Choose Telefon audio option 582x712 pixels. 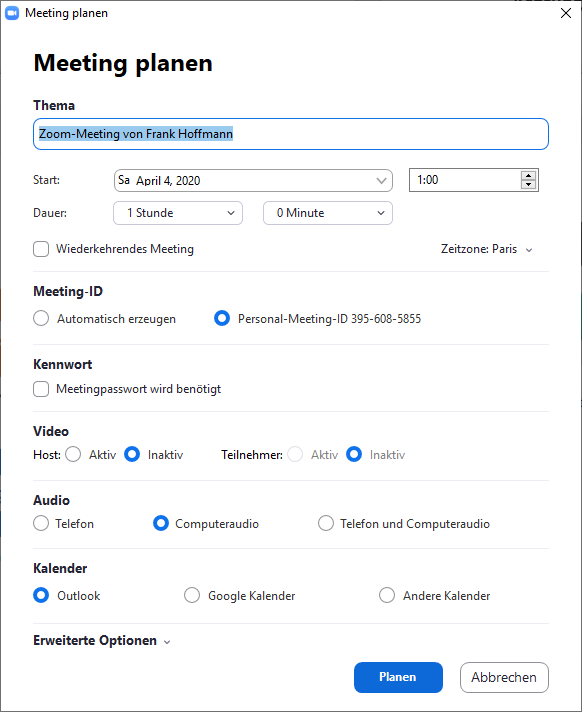tap(41, 523)
